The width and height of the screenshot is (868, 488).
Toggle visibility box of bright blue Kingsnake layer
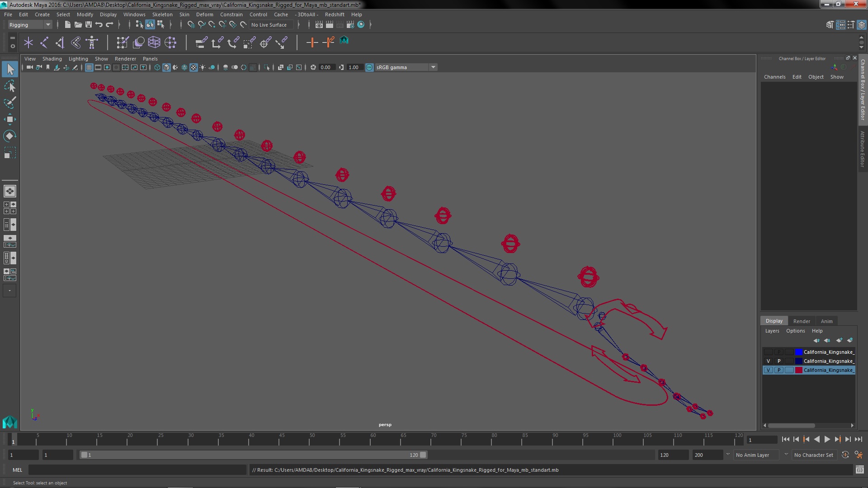click(x=768, y=352)
